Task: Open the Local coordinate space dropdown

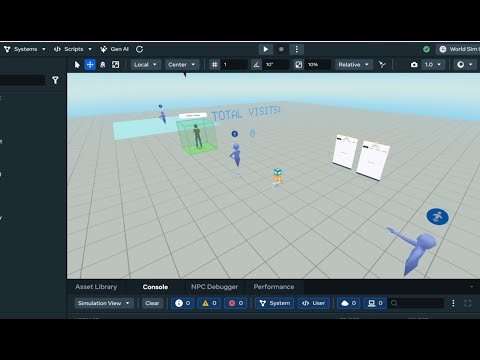Action: pos(146,65)
